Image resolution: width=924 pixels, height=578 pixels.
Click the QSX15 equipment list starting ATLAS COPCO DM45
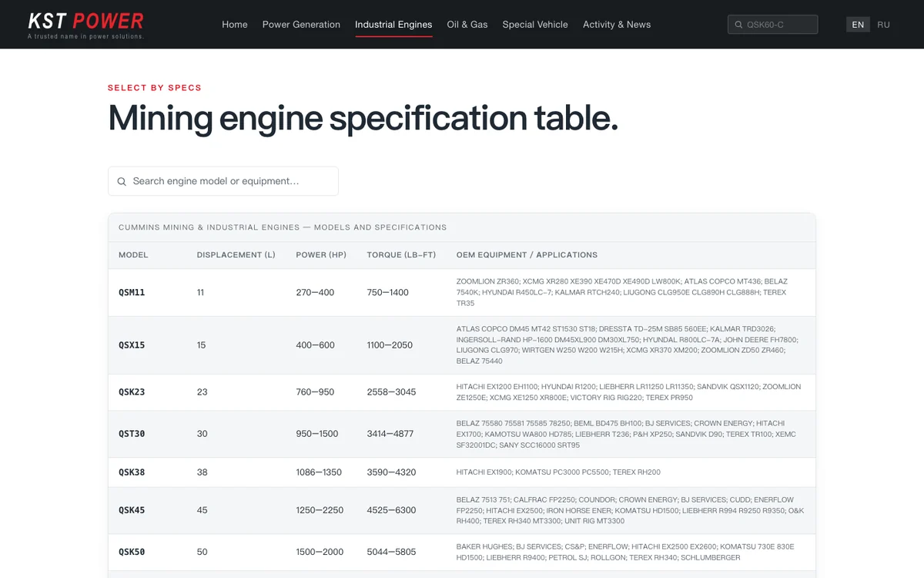pyautogui.click(x=628, y=345)
